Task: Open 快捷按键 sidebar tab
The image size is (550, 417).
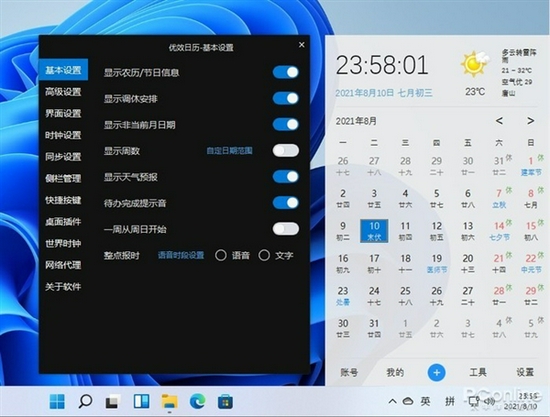Action: pyautogui.click(x=63, y=200)
